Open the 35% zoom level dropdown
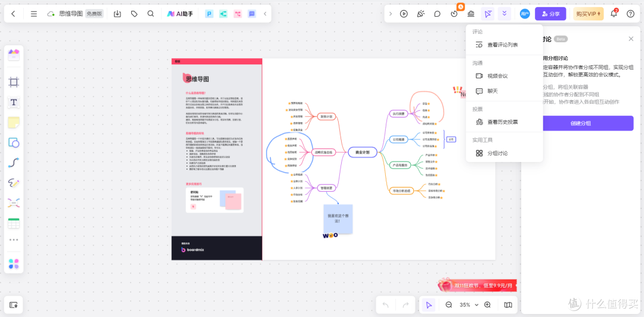The width and height of the screenshot is (644, 317). (469, 305)
